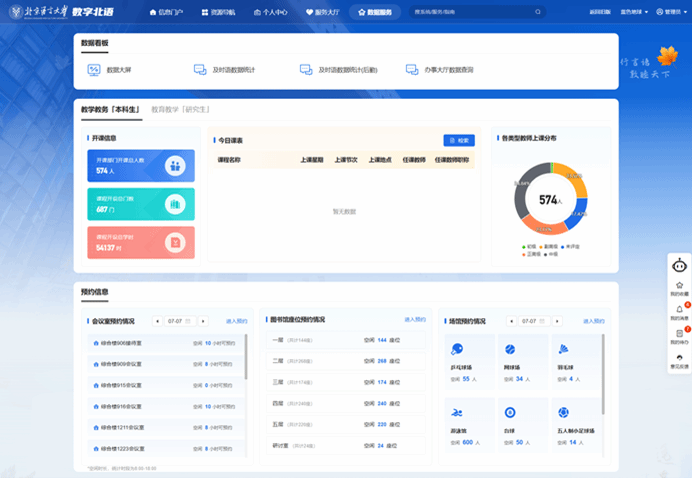Select the badminton shuttlecock venue icon
The width and height of the screenshot is (692, 478).
[563, 349]
